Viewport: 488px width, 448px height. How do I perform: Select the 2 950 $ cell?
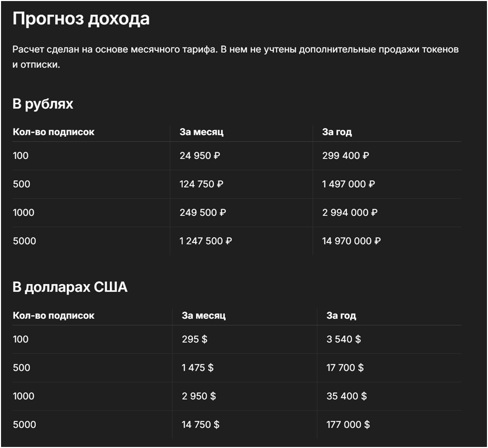tap(199, 396)
